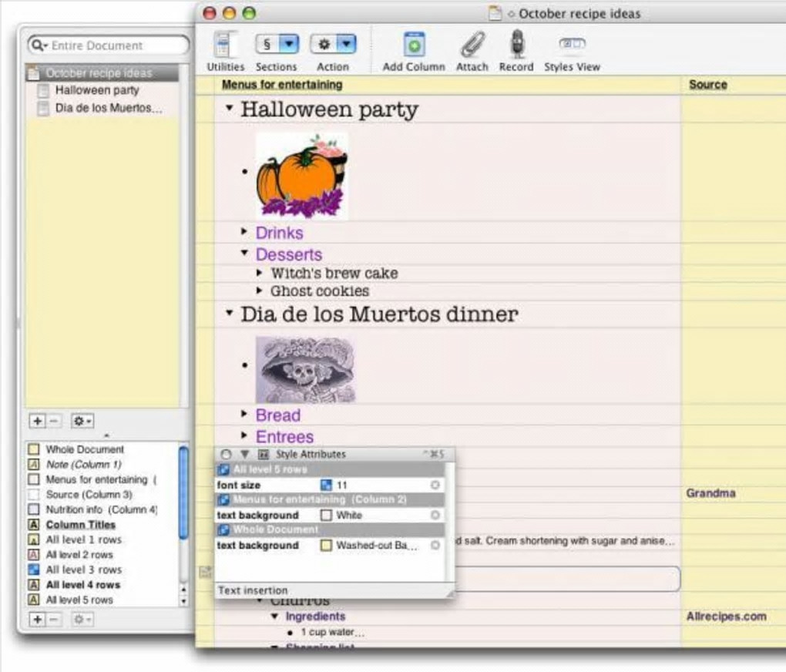Expand the Ghost cookies row
Image resolution: width=786 pixels, height=672 pixels.
[259, 291]
